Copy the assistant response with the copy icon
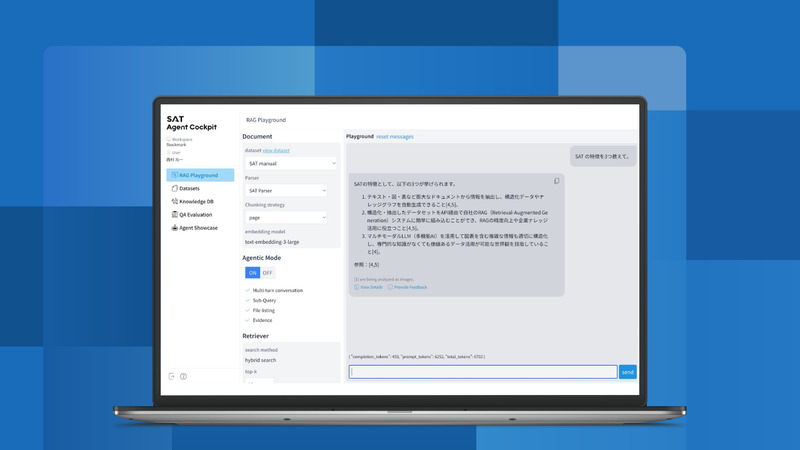The width and height of the screenshot is (800, 450). (x=557, y=181)
